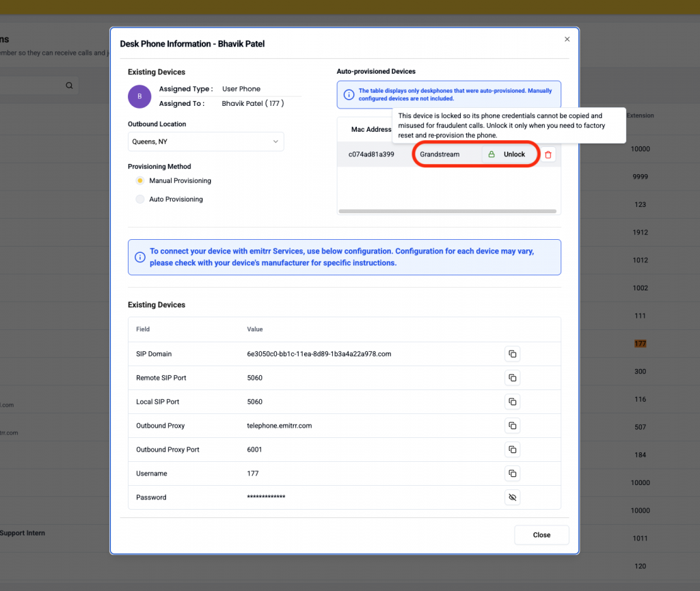Copy the Outbound Proxy Port value
The width and height of the screenshot is (700, 591).
[512, 450]
